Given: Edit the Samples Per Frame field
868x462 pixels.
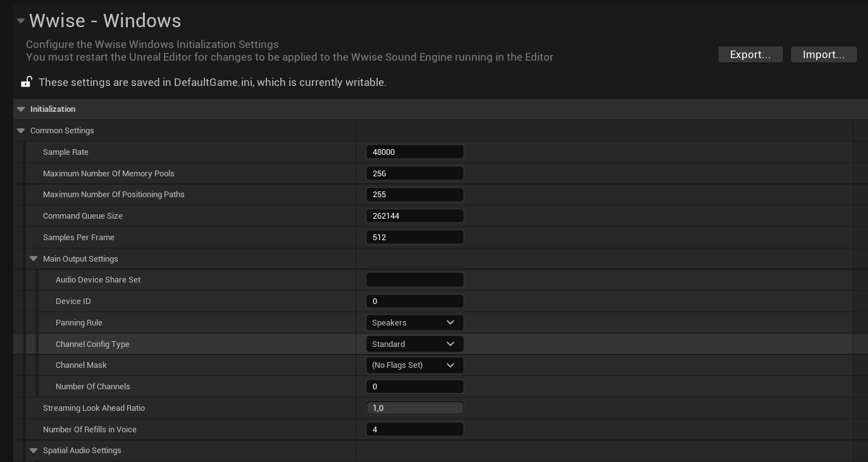Looking at the screenshot, I should [x=415, y=237].
